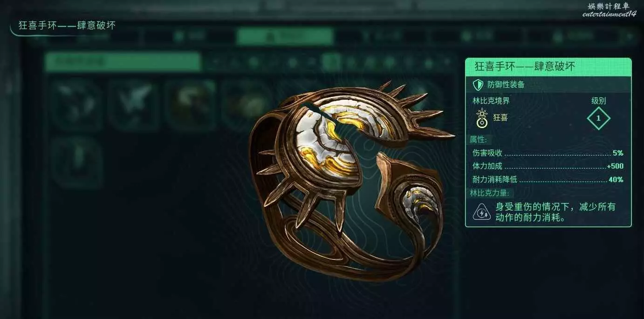Select the fourth inventory slot with yellowish item
This screenshot has width=644, height=319.
point(247,105)
